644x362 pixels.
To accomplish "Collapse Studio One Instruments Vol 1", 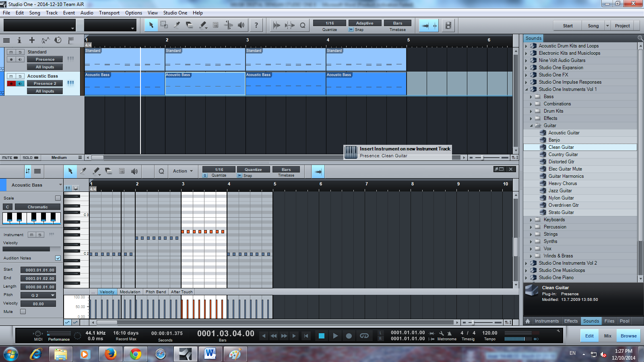I will point(526,89).
